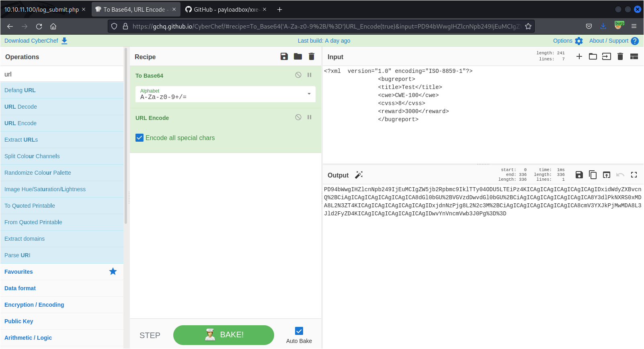
Task: Select Split Colour Channels operation
Action: (x=62, y=156)
